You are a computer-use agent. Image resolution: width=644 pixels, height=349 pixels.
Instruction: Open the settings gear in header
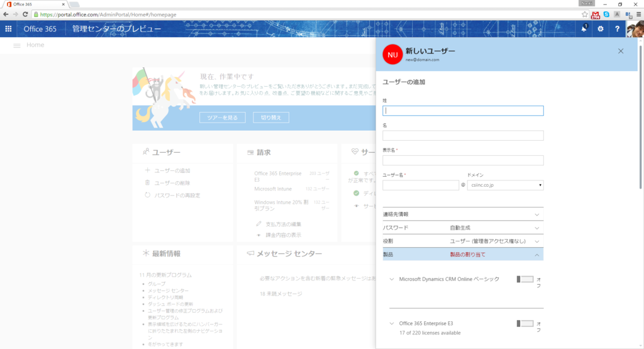point(601,29)
